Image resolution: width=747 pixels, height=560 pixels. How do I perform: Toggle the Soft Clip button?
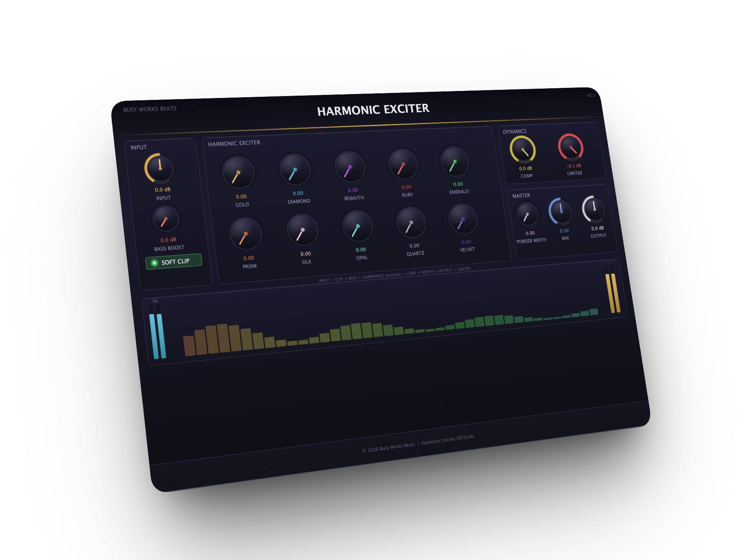[x=174, y=262]
